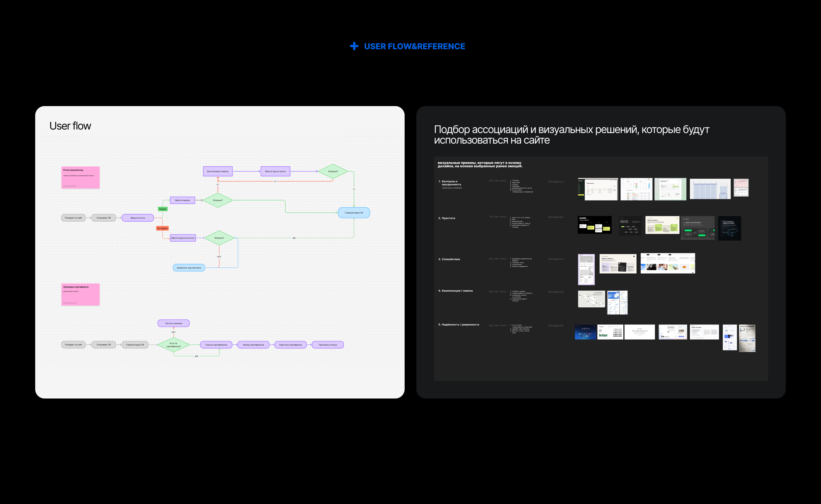This screenshot has height=504, width=821.
Task: Open the Product UI Styleguide thumbnail
Action: (747, 338)
